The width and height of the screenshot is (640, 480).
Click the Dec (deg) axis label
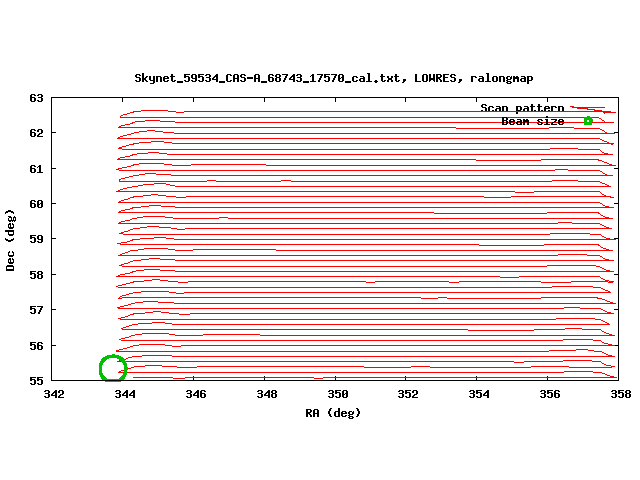click(10, 240)
